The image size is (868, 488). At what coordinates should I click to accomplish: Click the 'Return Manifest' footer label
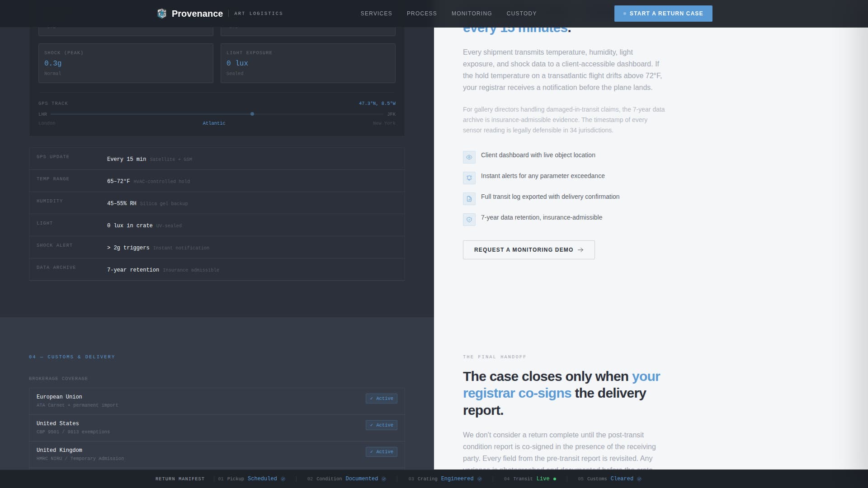click(x=180, y=479)
